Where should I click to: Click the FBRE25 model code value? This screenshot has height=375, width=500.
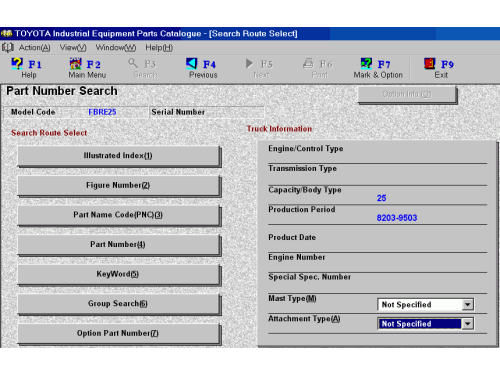click(102, 112)
